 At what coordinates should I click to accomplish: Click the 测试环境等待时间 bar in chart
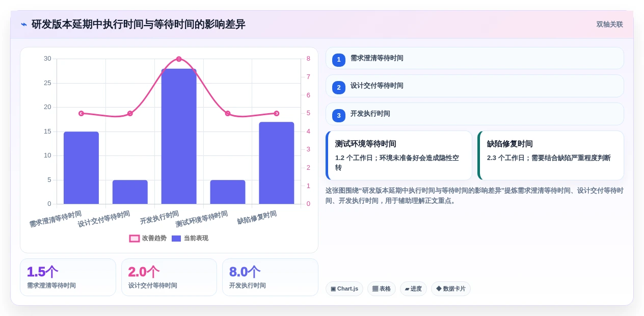pyautogui.click(x=228, y=192)
